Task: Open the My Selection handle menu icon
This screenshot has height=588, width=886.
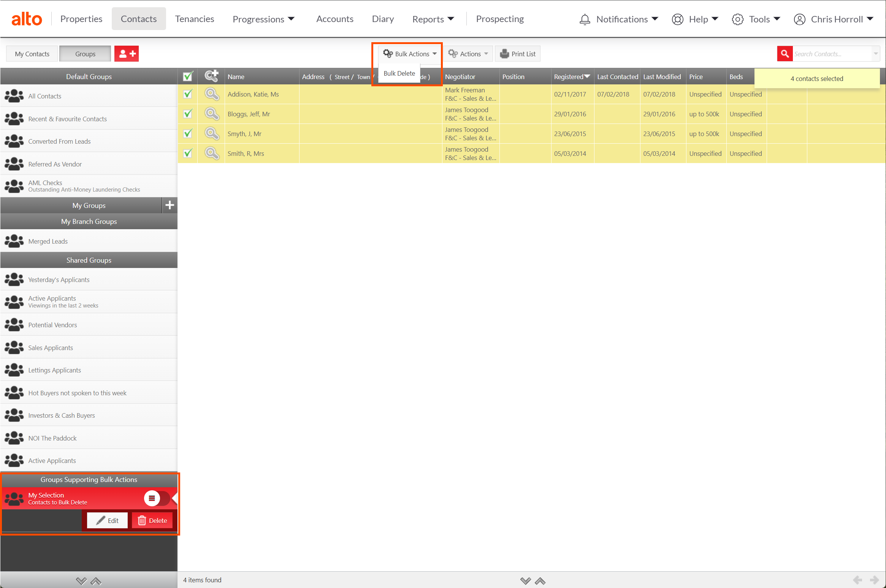Action: [x=152, y=498]
